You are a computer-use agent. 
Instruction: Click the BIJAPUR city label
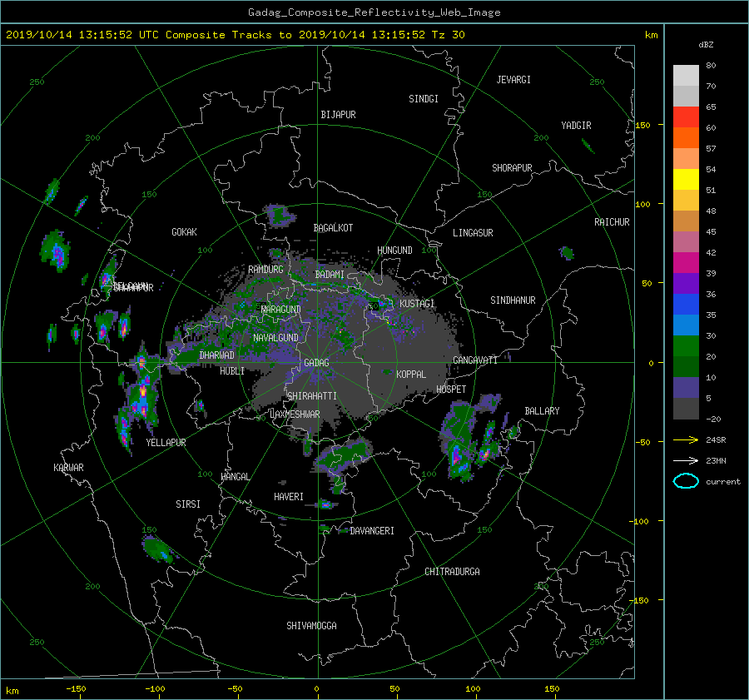point(338,115)
